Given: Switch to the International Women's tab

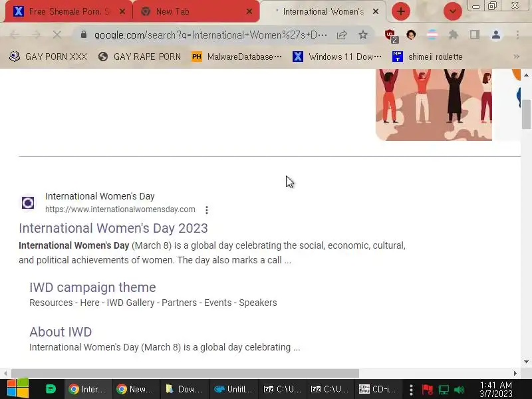Looking at the screenshot, I should (323, 11).
